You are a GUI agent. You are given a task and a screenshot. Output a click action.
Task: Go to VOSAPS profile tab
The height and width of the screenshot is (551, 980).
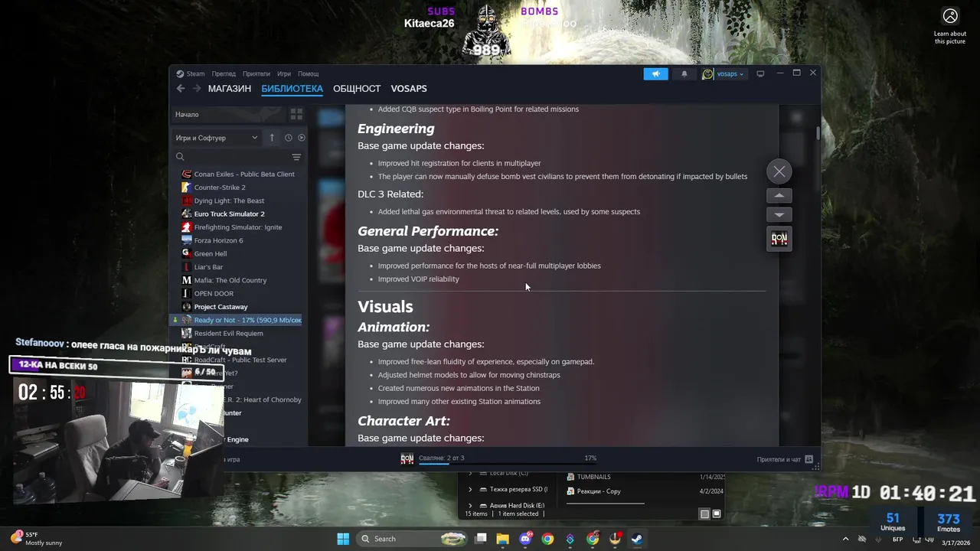(409, 89)
